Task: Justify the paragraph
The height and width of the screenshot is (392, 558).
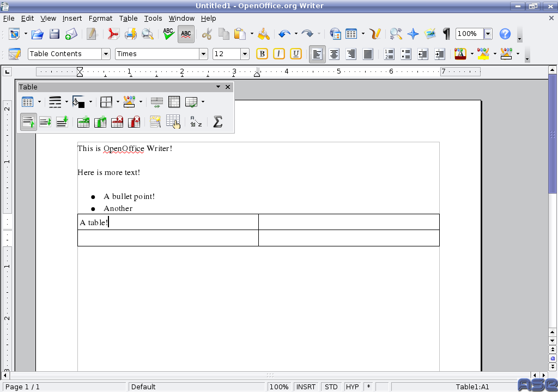Action: click(x=368, y=54)
